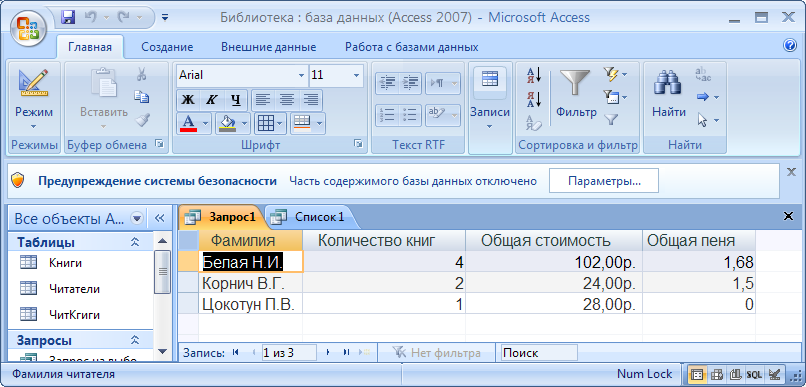This screenshot has width=806, height=387.
Task: Switch to SQL view in status bar
Action: [x=755, y=375]
